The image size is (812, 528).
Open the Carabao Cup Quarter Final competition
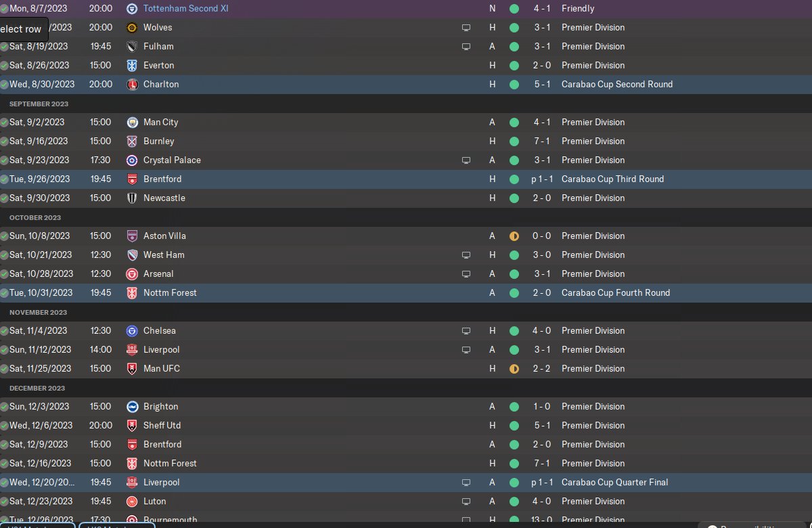[x=614, y=483]
